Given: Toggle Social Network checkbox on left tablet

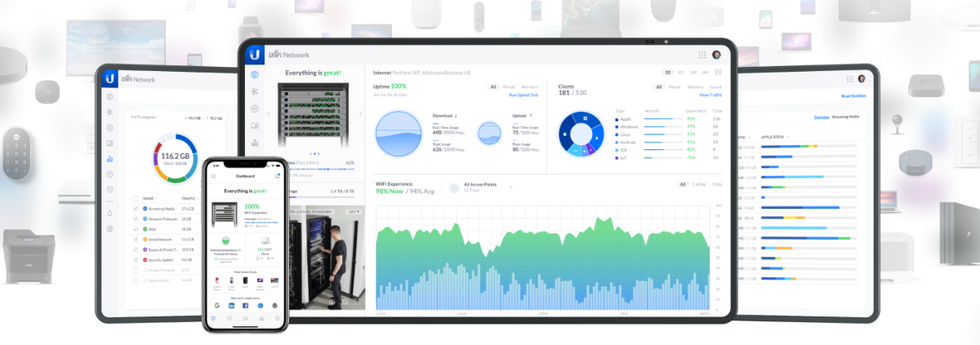Looking at the screenshot, I should (x=136, y=239).
